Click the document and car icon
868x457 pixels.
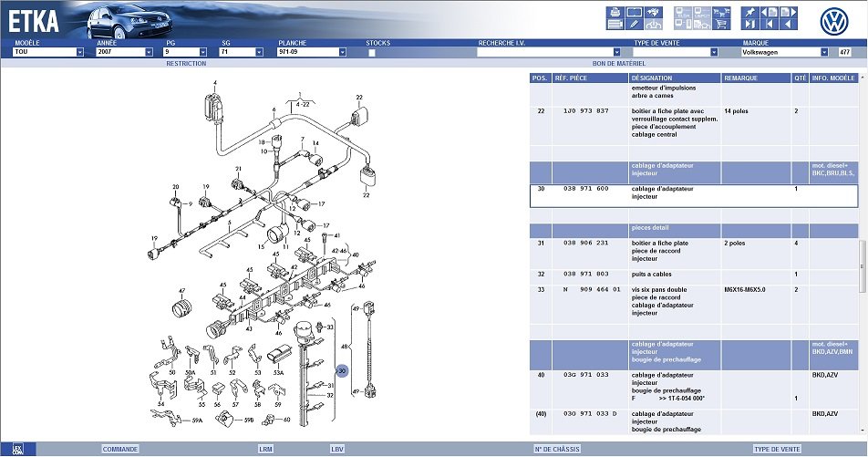(x=702, y=25)
